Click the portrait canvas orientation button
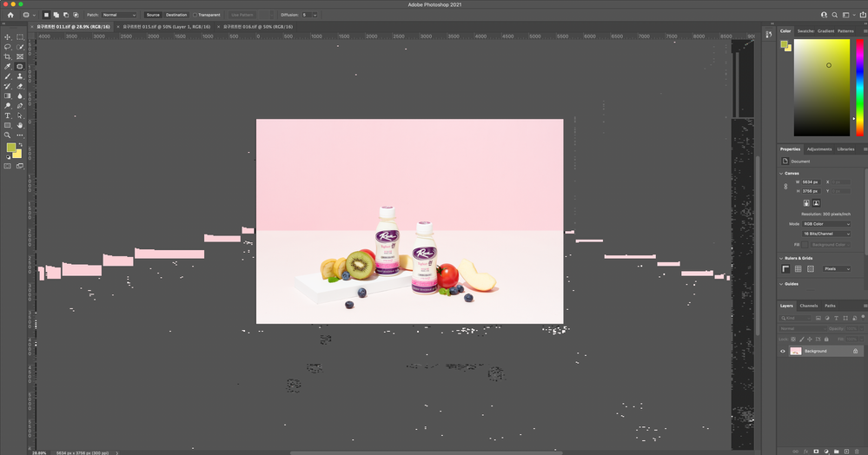 click(806, 203)
